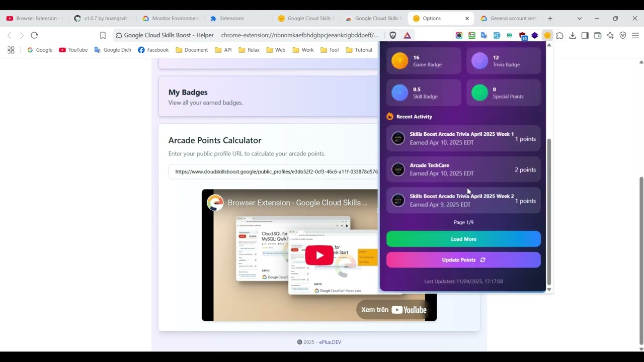Go back with the browser back arrow
This screenshot has width=644, height=362.
9,35
